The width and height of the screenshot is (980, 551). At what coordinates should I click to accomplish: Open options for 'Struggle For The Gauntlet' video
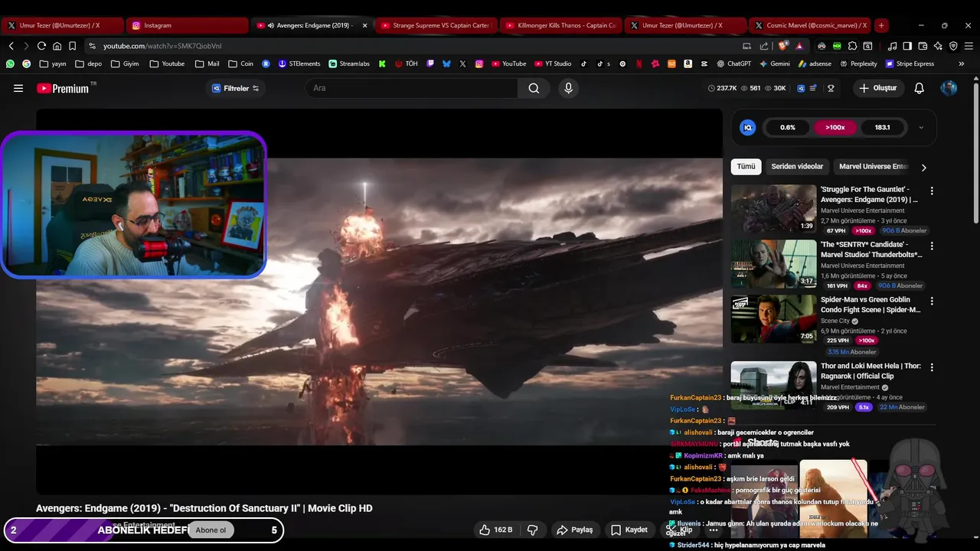coord(932,191)
